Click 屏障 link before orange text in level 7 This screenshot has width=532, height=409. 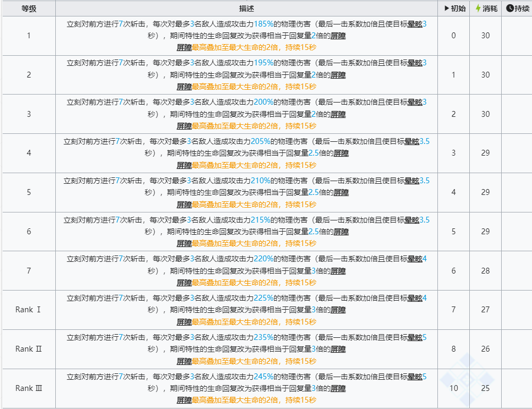pyautogui.click(x=184, y=283)
